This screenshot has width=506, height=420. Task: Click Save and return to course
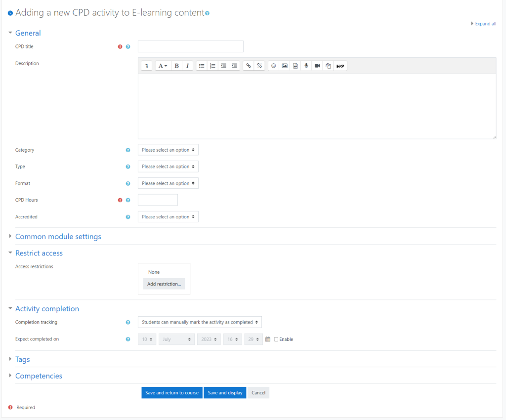[x=172, y=393]
